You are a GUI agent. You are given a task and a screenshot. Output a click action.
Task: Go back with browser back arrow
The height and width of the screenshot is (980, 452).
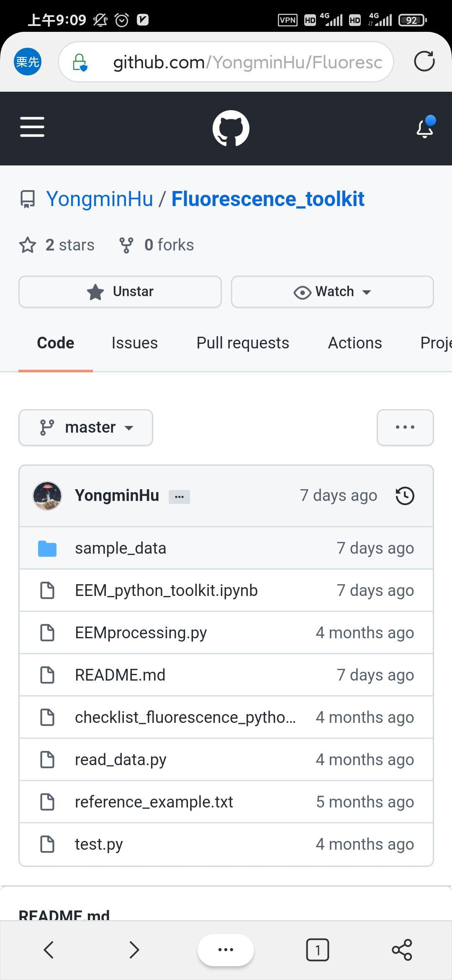pos(49,949)
